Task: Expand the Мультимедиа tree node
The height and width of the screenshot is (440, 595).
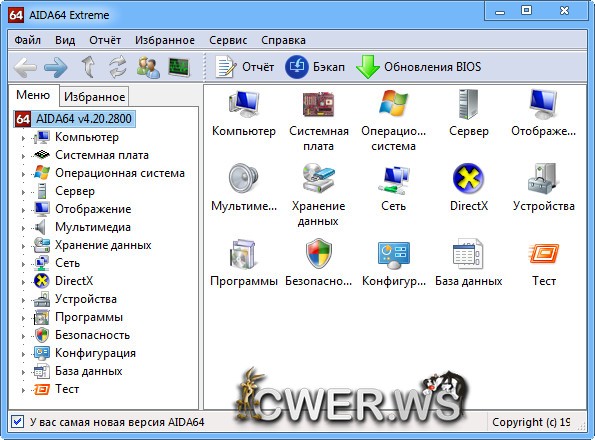Action: click(23, 228)
